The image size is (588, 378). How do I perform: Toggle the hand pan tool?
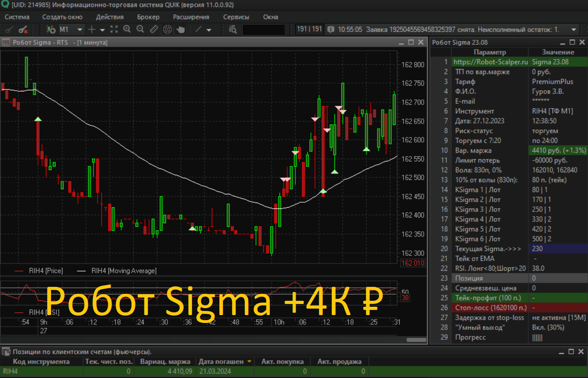click(x=180, y=29)
